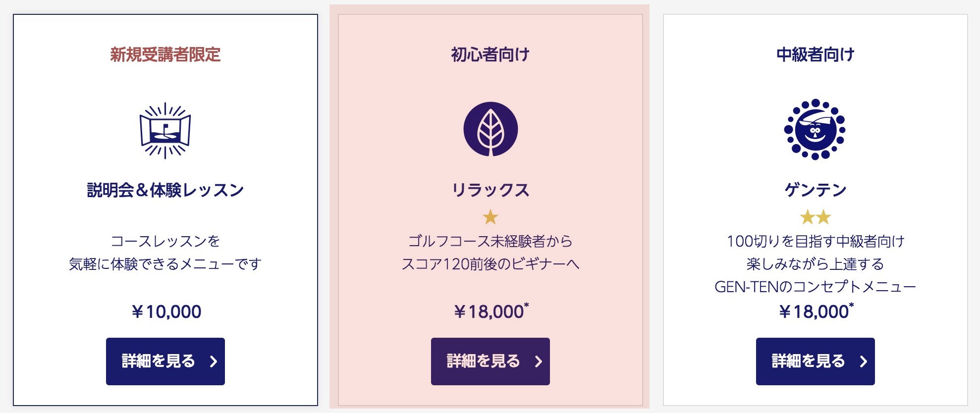Click chevron arrow in リラックス card button
Image resolution: width=980 pixels, height=413 pixels.
(x=539, y=361)
